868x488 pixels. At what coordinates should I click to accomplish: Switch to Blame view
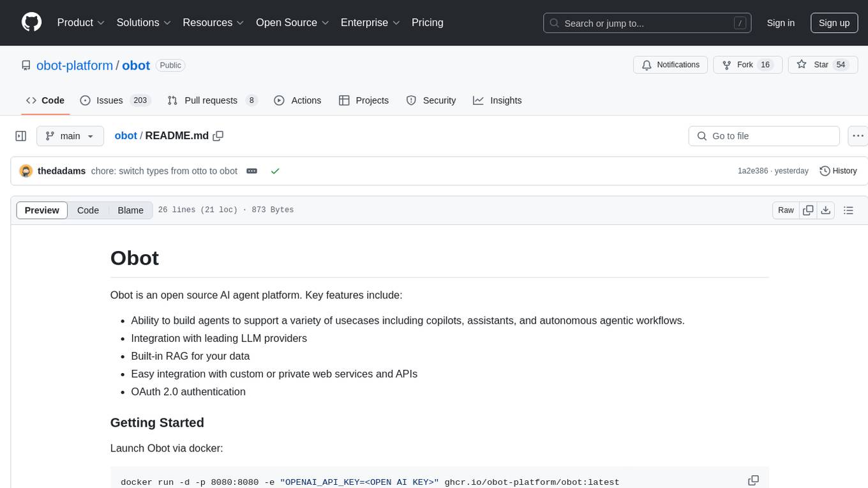(131, 210)
